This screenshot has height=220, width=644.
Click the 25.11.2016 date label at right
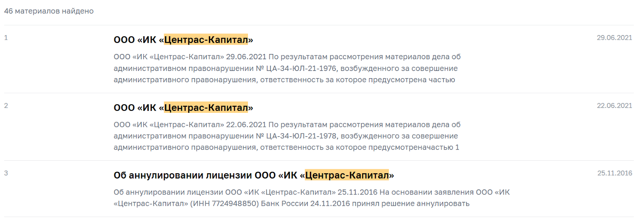(615, 173)
